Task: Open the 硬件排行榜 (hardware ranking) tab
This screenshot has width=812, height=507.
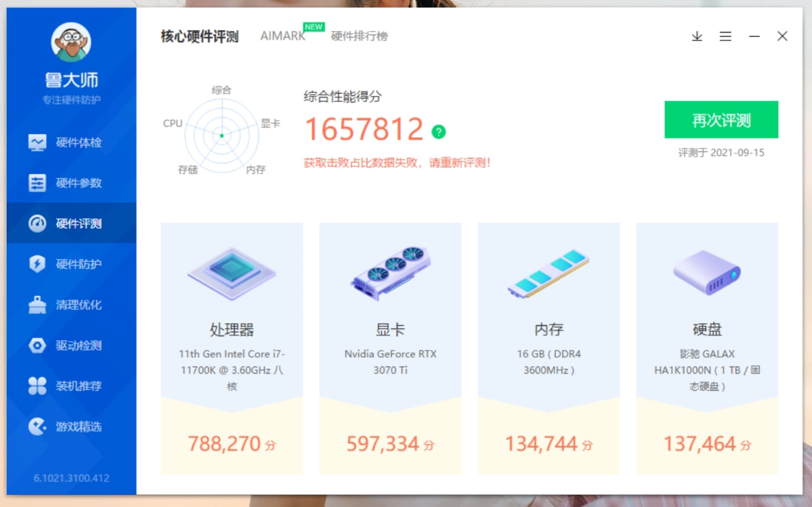Action: pyautogui.click(x=361, y=36)
